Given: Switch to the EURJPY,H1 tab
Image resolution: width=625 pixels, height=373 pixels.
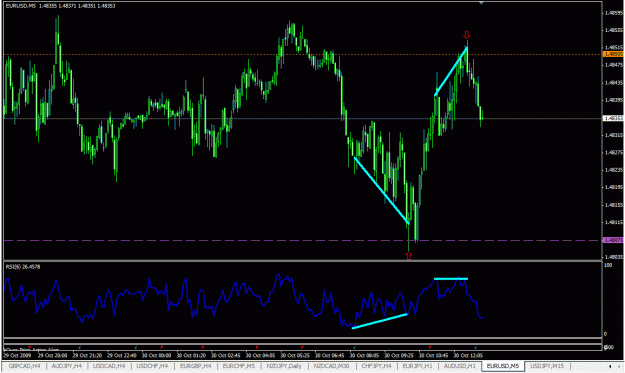Looking at the screenshot, I should click(417, 366).
